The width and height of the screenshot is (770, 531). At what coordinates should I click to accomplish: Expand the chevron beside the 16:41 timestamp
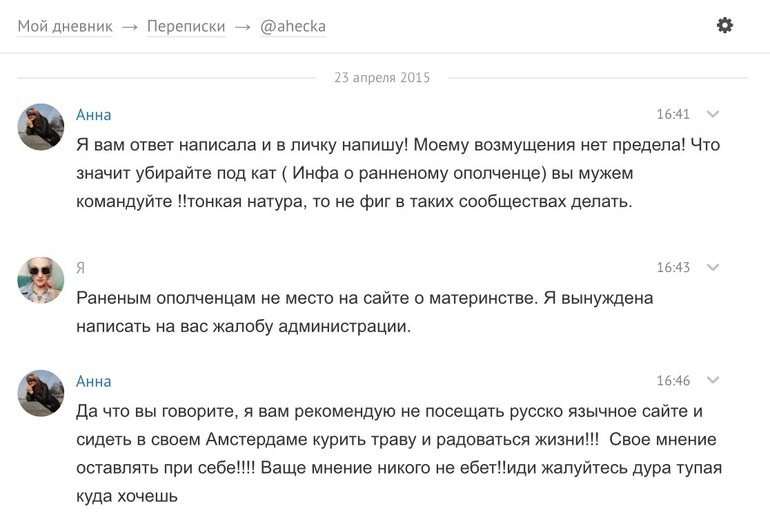tap(713, 115)
